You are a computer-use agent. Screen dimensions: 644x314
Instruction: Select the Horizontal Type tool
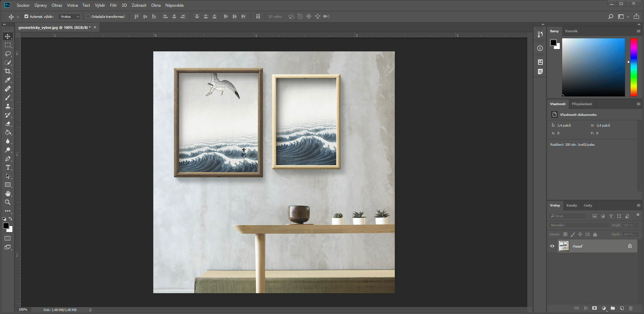pos(7,167)
